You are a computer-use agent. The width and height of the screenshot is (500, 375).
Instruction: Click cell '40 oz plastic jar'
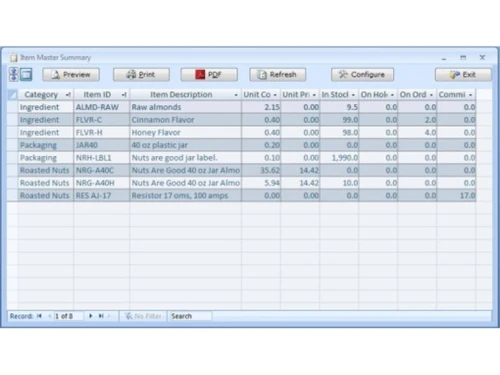point(185,145)
